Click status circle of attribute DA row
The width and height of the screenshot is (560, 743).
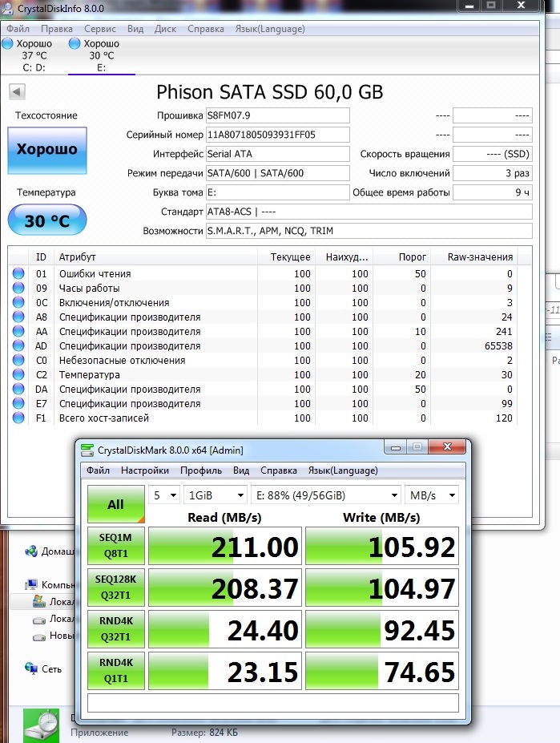point(18,389)
